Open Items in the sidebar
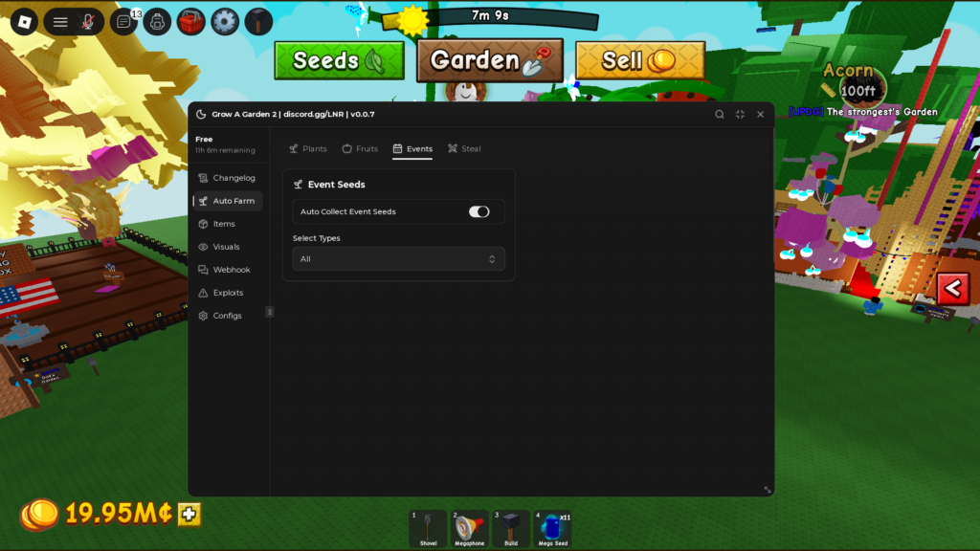 (228, 224)
